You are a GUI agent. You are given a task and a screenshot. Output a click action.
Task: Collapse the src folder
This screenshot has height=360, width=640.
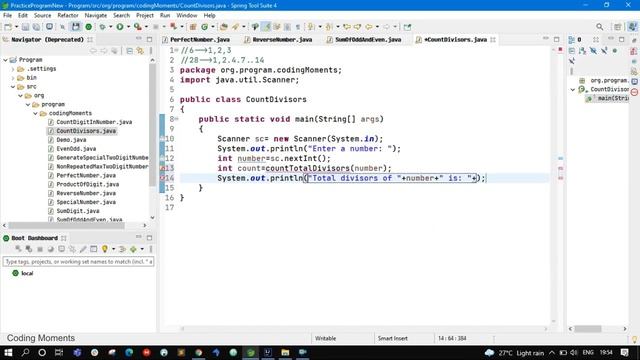[x=13, y=87]
